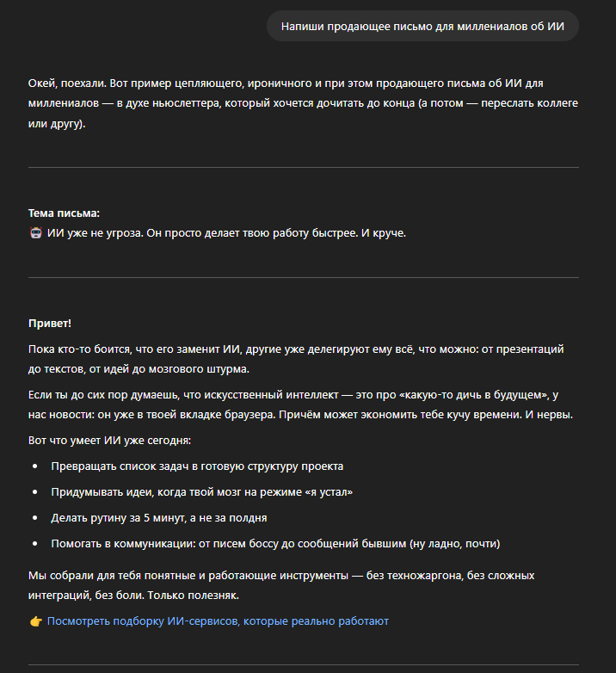Click the bullet about придумывать идеи
The width and height of the screenshot is (616, 673).
pyautogui.click(x=202, y=492)
